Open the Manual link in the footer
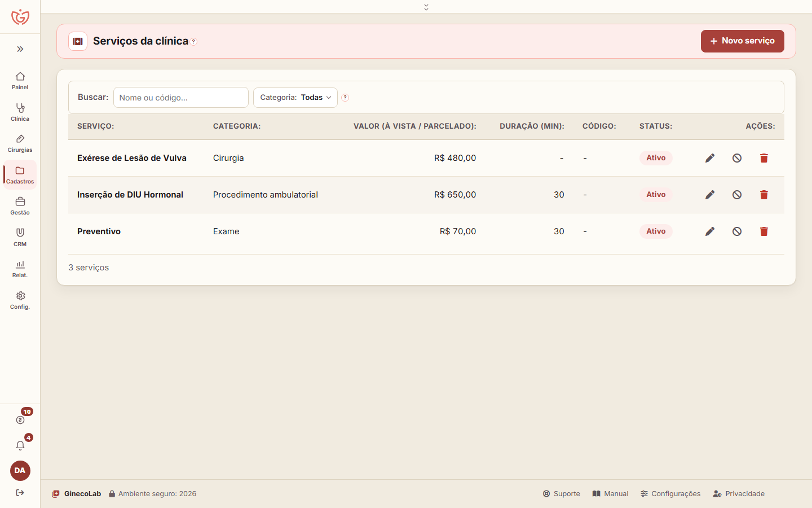The image size is (812, 508). 610,494
